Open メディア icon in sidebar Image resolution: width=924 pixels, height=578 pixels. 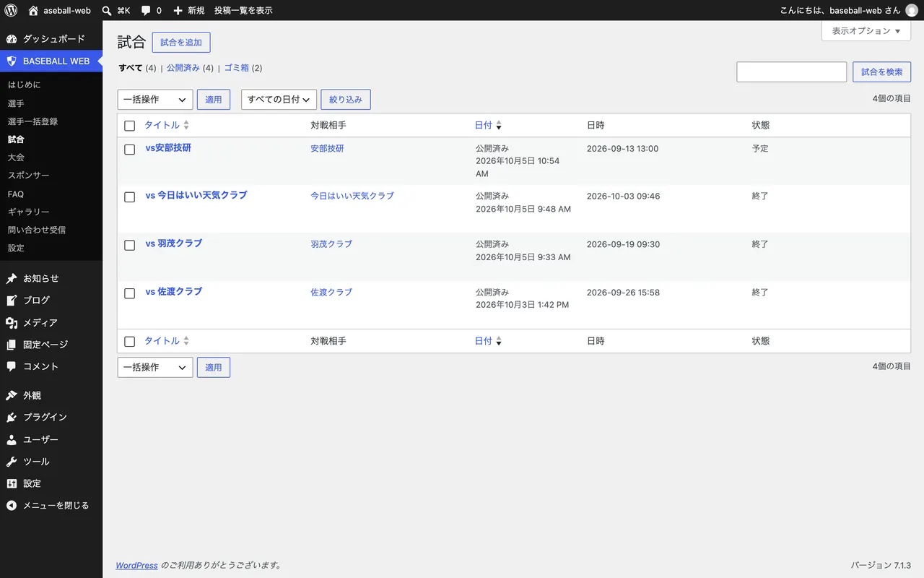pos(12,323)
